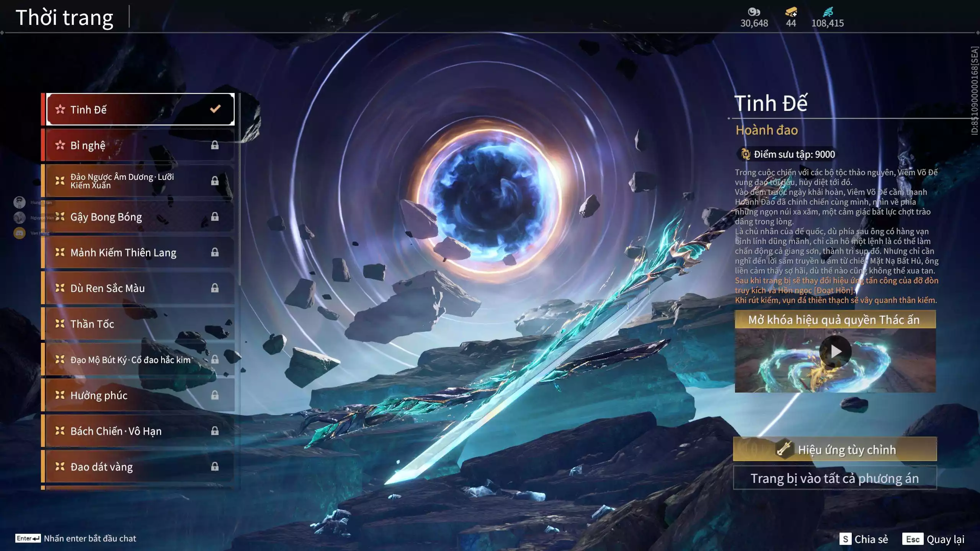This screenshot has height=551, width=980.
Task: Click the collection points emblem icon
Action: coord(745,154)
